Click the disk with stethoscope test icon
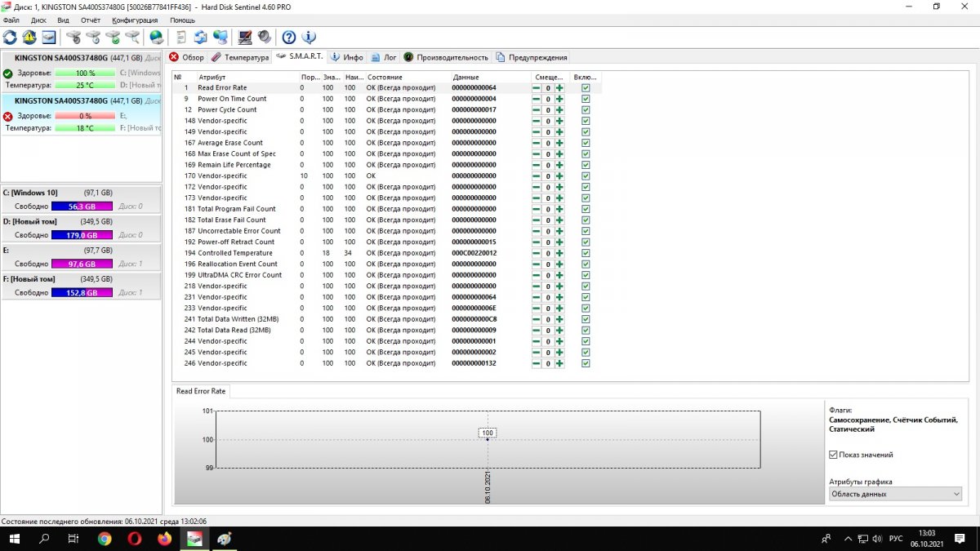 [73, 37]
